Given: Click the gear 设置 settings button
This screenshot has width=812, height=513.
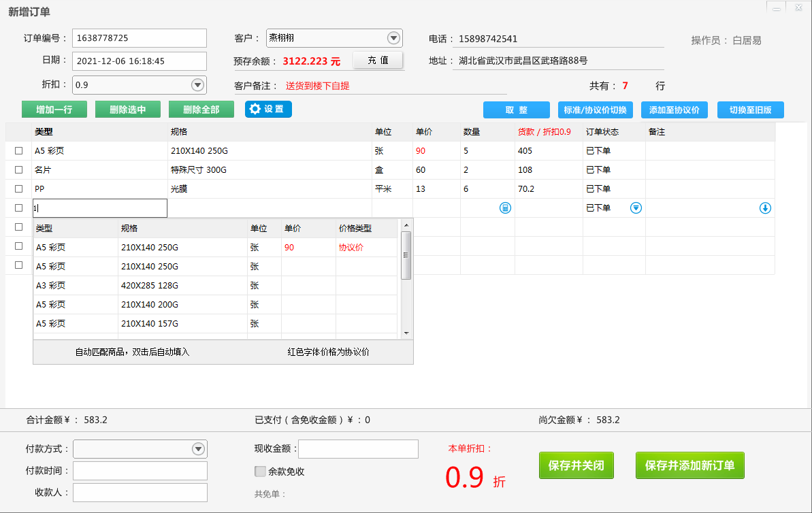Looking at the screenshot, I should [268, 109].
